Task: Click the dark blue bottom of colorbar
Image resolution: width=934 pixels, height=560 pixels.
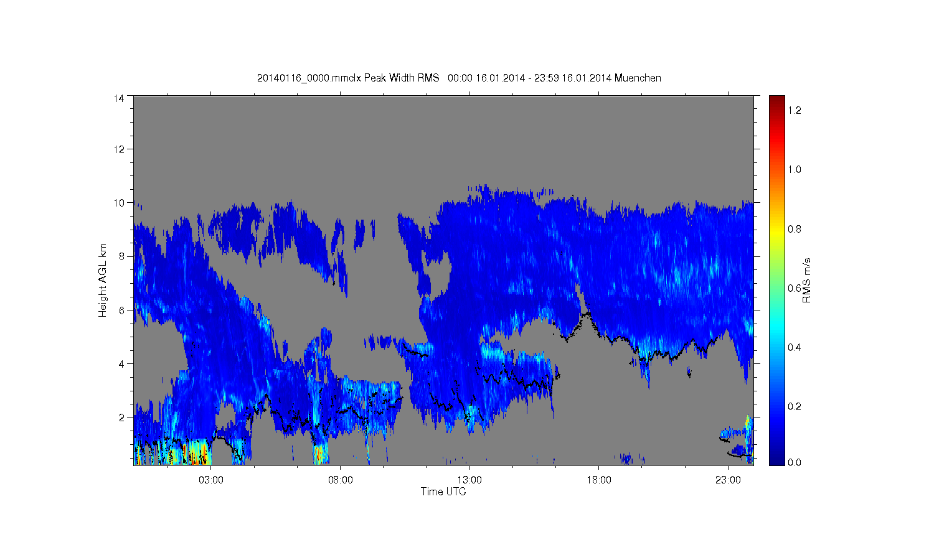Action: [776, 460]
